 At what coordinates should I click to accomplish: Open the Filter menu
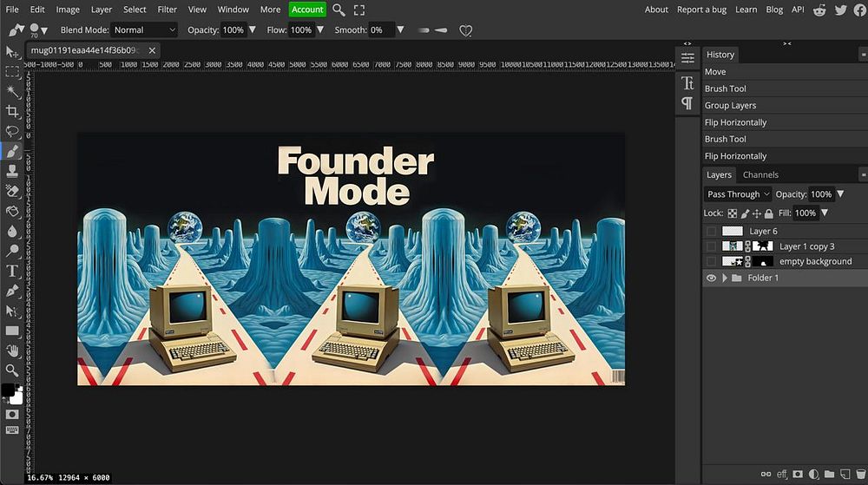(x=168, y=10)
